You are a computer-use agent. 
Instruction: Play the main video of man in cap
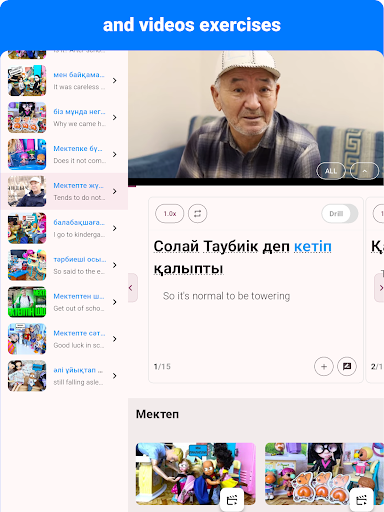coord(256,114)
